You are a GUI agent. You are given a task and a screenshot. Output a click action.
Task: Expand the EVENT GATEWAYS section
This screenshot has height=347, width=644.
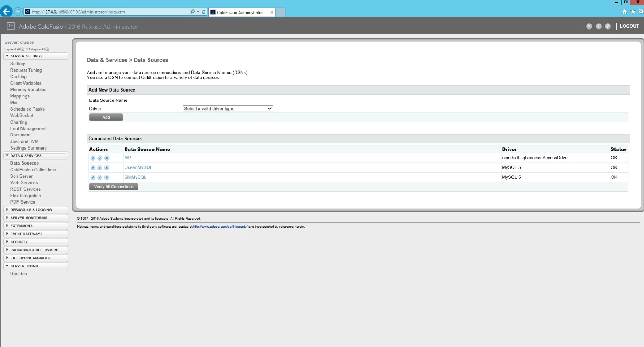point(36,234)
